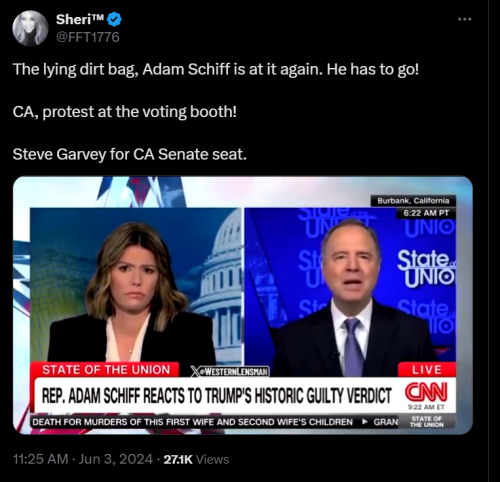This screenshot has height=482, width=500.
Task: Open the @FFT1776 handle link
Action: pos(88,37)
